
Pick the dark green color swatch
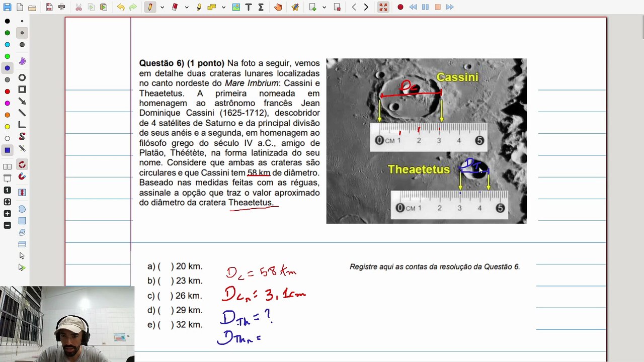pos(7,33)
